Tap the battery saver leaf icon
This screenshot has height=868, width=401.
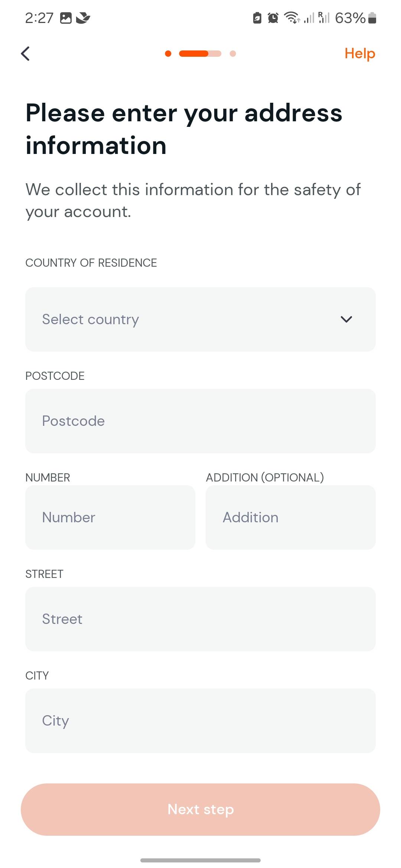coord(257,18)
